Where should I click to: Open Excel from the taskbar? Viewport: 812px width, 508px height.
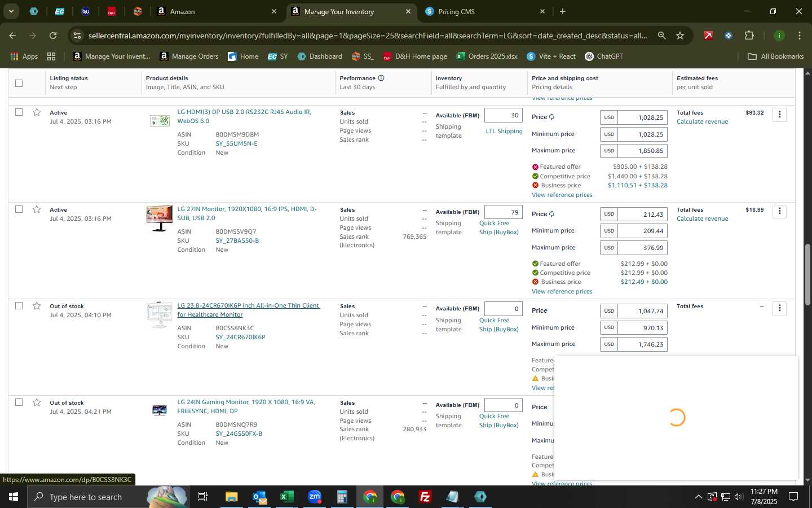pyautogui.click(x=287, y=497)
